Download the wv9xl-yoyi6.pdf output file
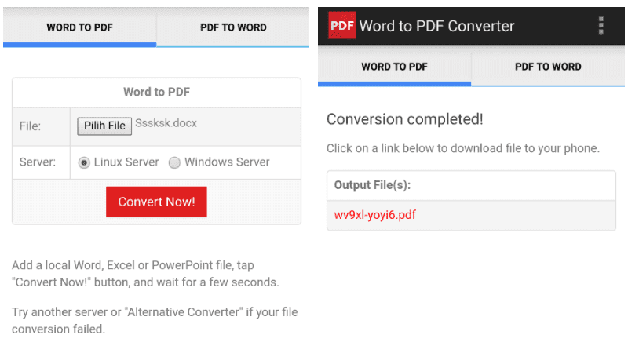This screenshot has width=628, height=364. pos(375,215)
